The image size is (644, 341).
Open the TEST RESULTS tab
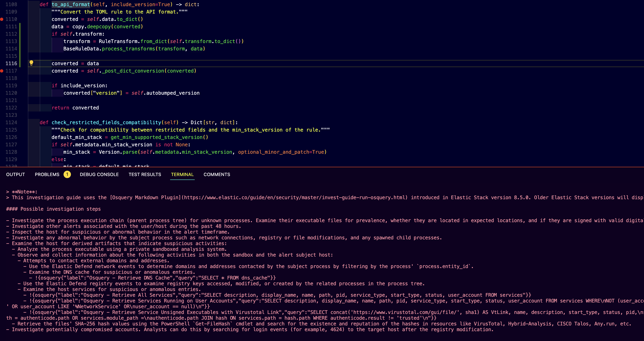click(145, 175)
